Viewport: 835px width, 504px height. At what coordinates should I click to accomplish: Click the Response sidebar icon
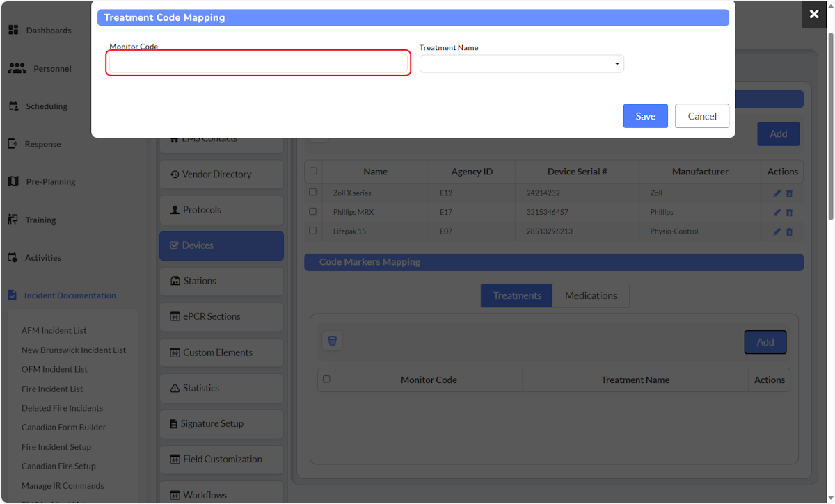[x=13, y=144]
